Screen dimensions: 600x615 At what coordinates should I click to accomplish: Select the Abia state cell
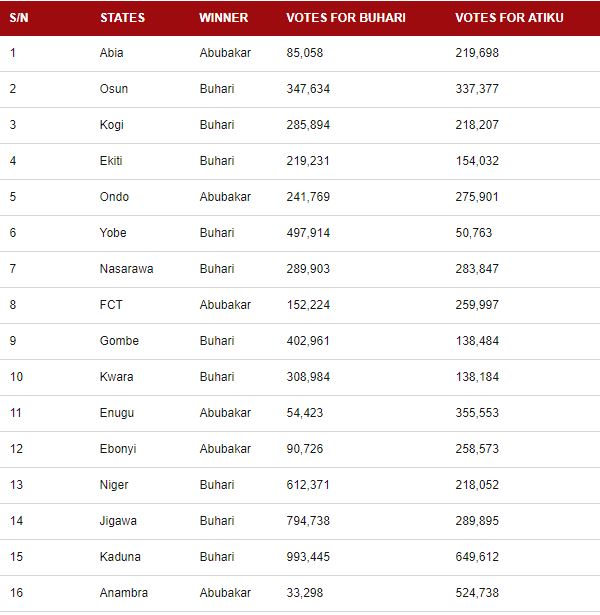(111, 53)
